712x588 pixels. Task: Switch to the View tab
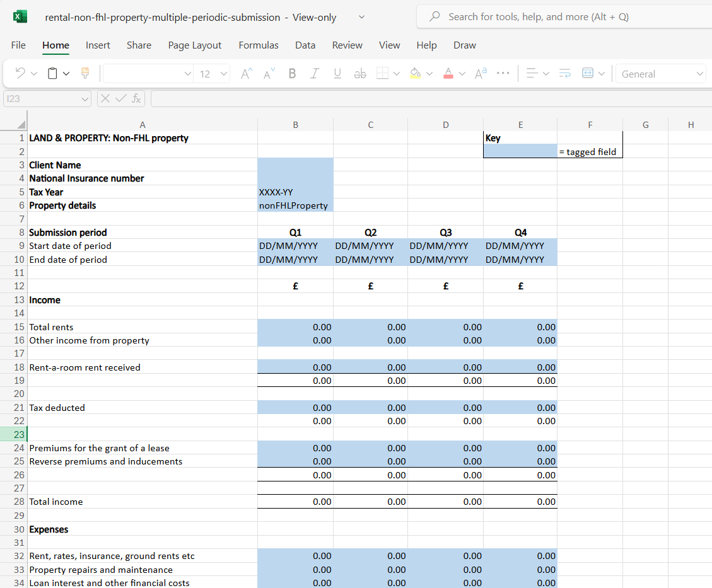[x=390, y=45]
